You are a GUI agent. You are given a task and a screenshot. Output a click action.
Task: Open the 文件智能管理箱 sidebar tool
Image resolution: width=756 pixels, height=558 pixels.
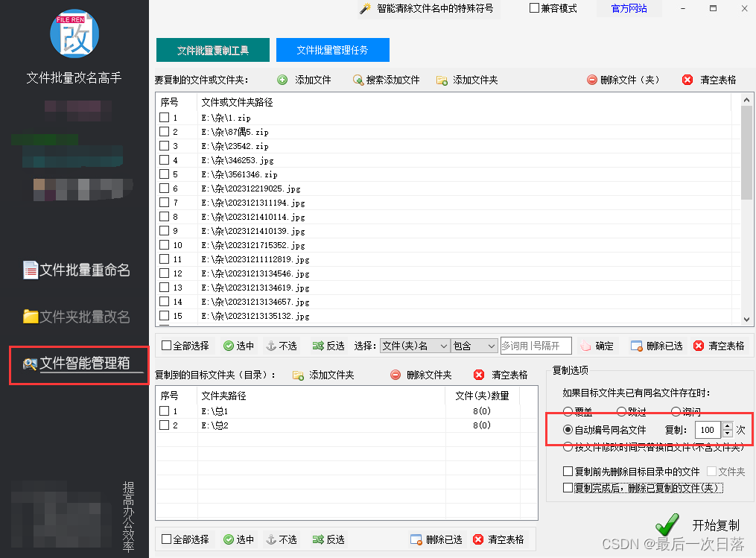[x=77, y=366]
